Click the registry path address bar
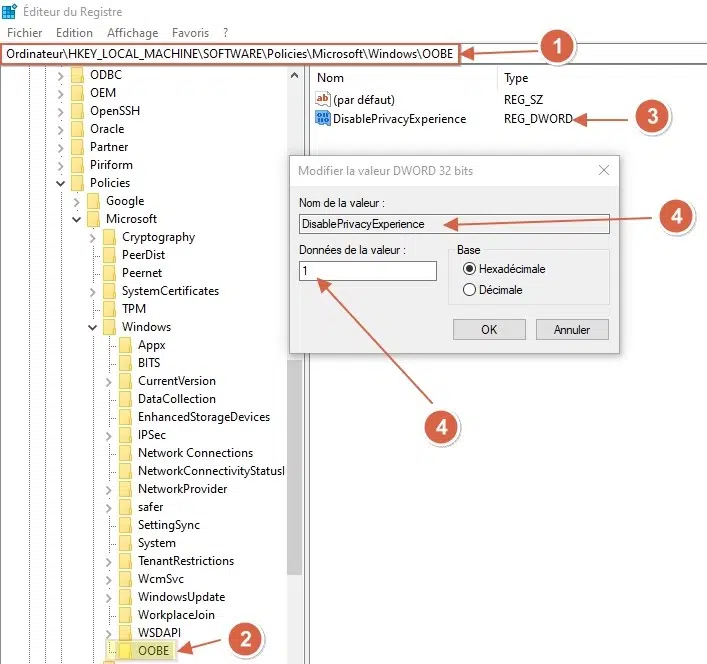The height and width of the screenshot is (664, 707). pyautogui.click(x=230, y=52)
